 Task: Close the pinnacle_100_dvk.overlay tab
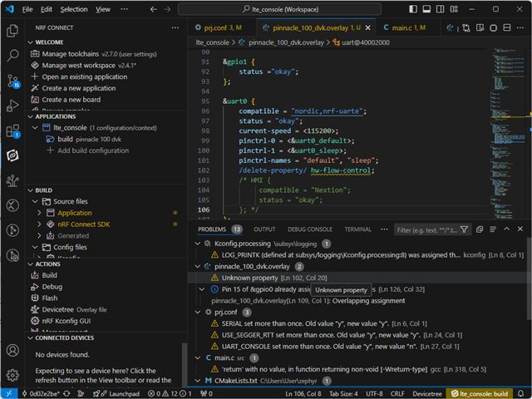[x=367, y=27]
